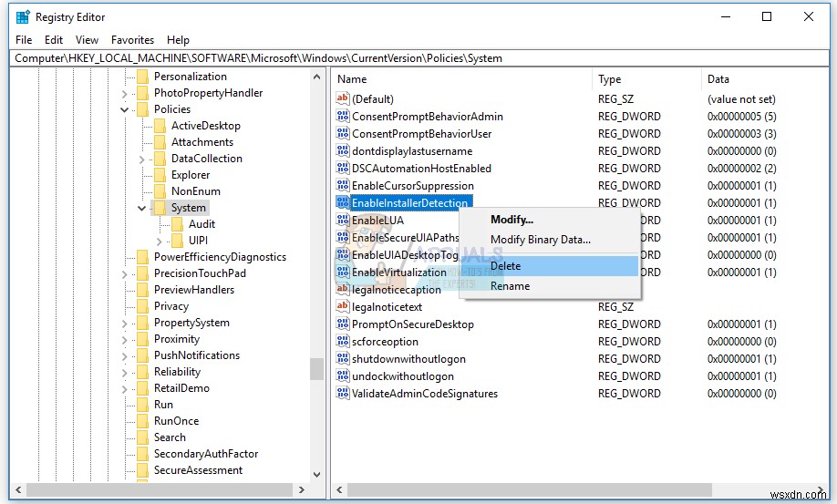The height and width of the screenshot is (504, 837).
Task: Click the ConsentPromptBehaviorAdmin DWORD icon
Action: click(342, 117)
